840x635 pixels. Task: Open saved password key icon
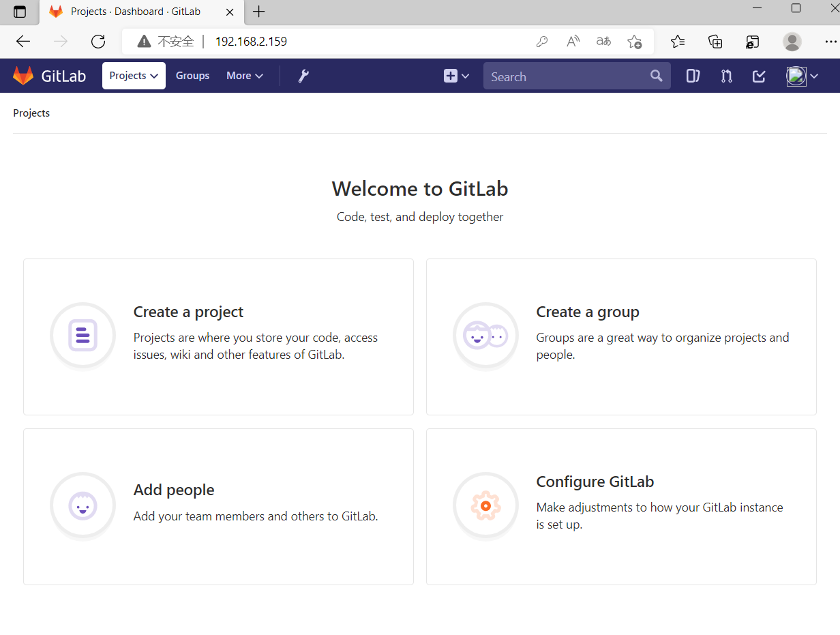point(542,42)
